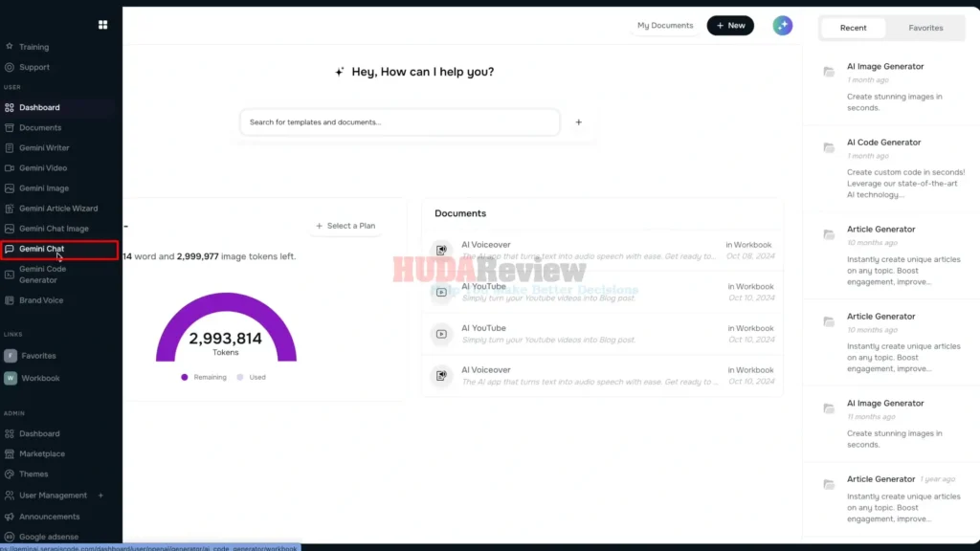Open AI Image Generator from 11 months ago
The height and width of the screenshot is (551, 980).
891,424
